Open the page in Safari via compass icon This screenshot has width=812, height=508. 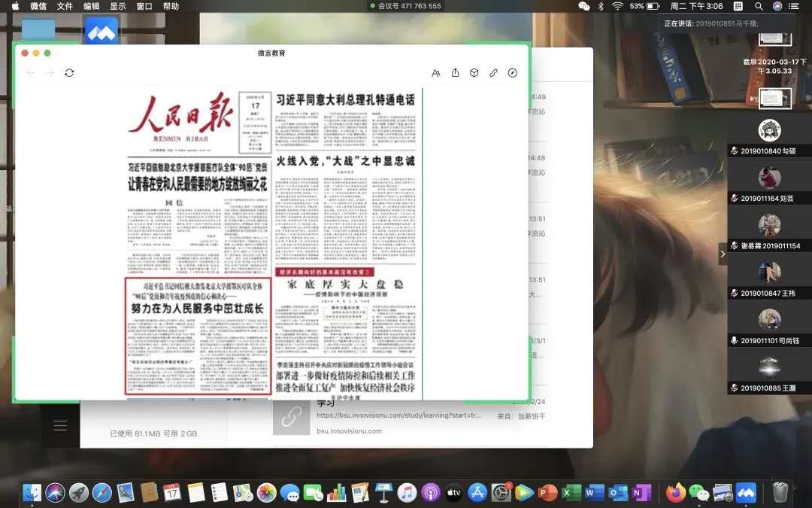tap(513, 73)
